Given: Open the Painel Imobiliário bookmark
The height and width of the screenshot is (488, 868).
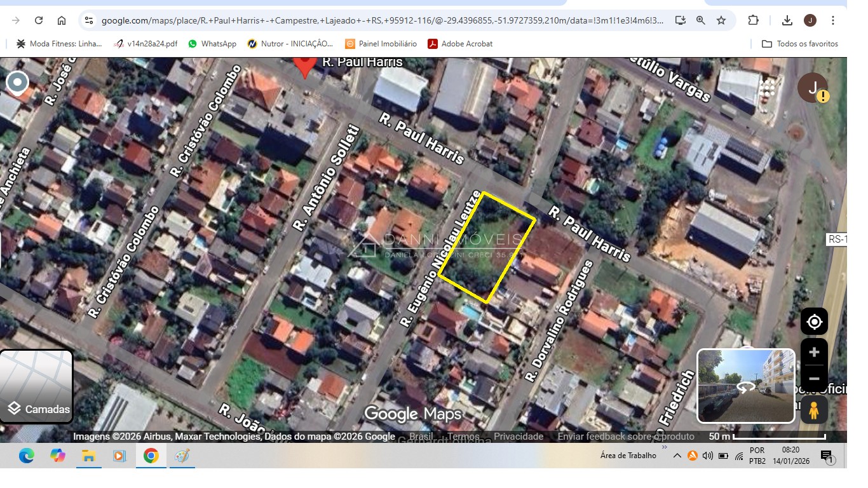Looking at the screenshot, I should [381, 44].
